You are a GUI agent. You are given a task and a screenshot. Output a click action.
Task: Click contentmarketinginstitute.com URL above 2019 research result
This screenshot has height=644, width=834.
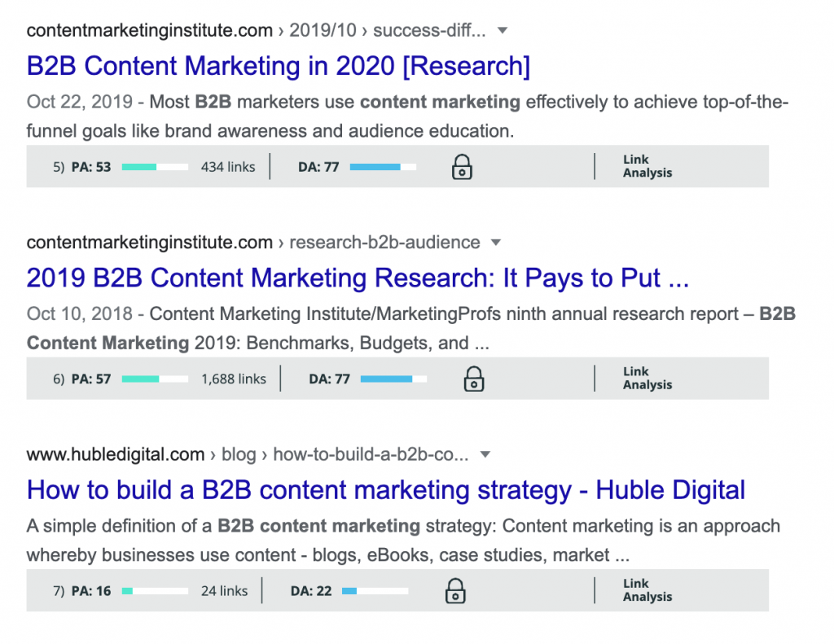pyautogui.click(x=150, y=243)
